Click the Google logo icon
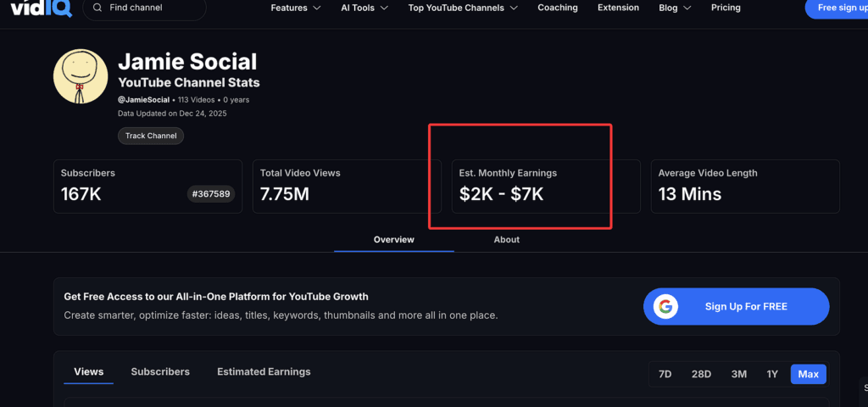868x407 pixels. pos(665,307)
